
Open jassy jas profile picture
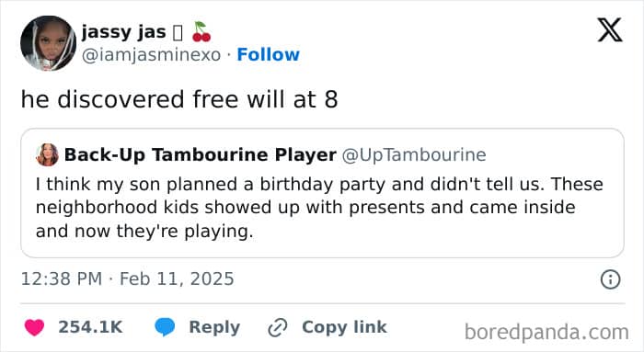tap(49, 43)
